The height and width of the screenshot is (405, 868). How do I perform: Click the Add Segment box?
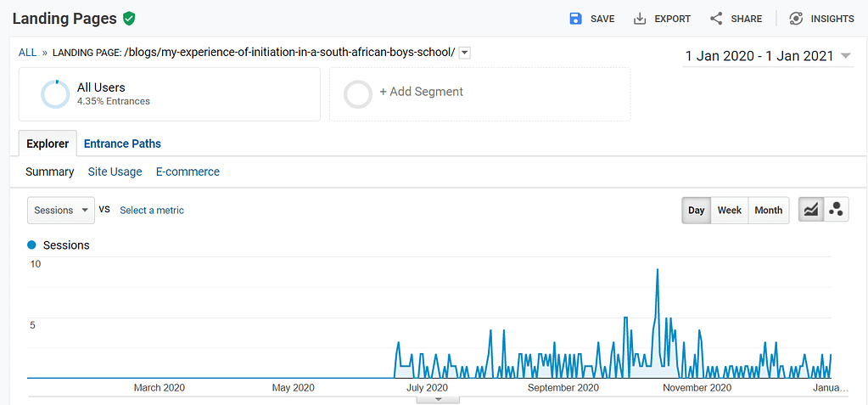click(479, 93)
